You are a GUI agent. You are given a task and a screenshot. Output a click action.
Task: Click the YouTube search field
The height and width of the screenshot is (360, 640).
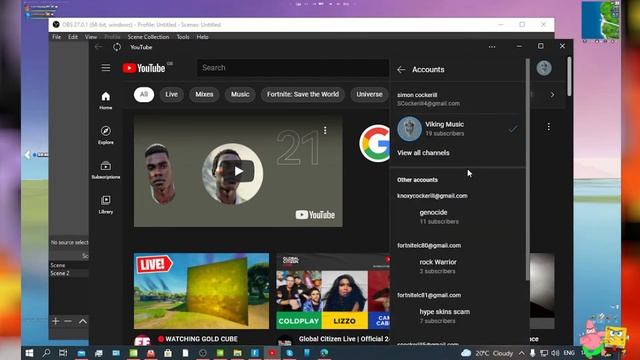pyautogui.click(x=292, y=68)
